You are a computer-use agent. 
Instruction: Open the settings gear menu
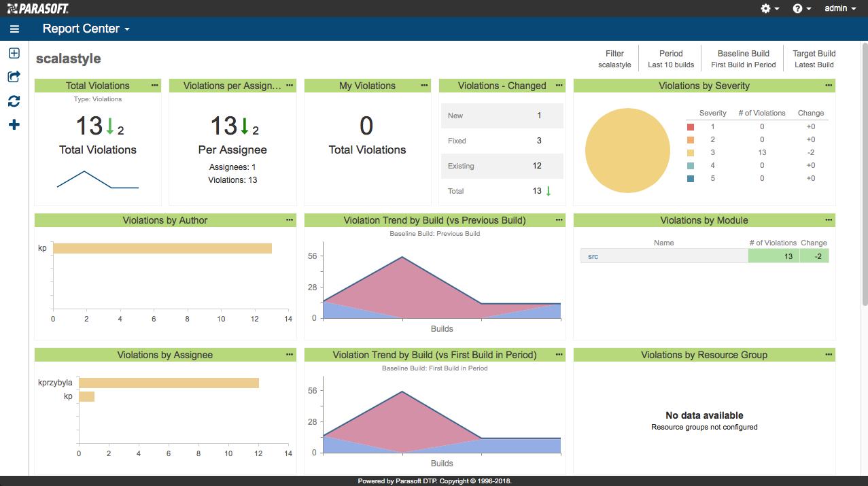770,8
